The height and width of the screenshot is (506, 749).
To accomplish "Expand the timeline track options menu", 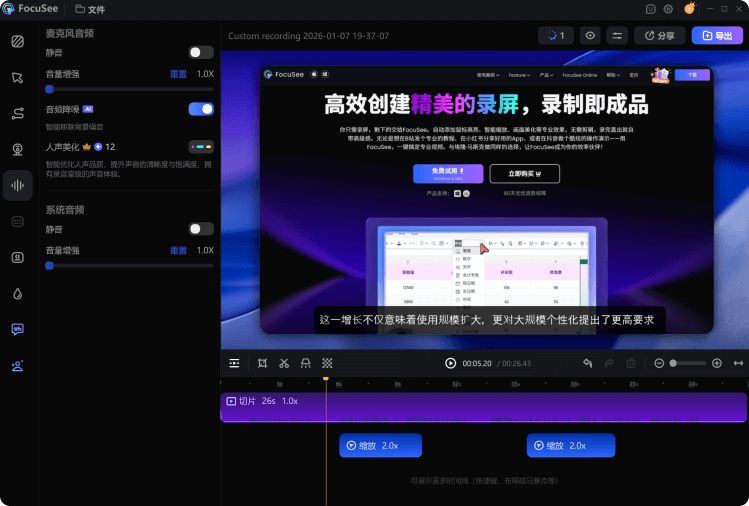I will [x=234, y=363].
